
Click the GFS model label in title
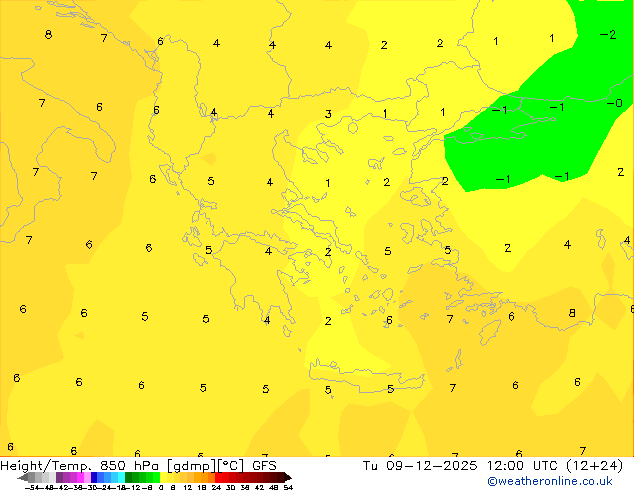tap(264, 466)
